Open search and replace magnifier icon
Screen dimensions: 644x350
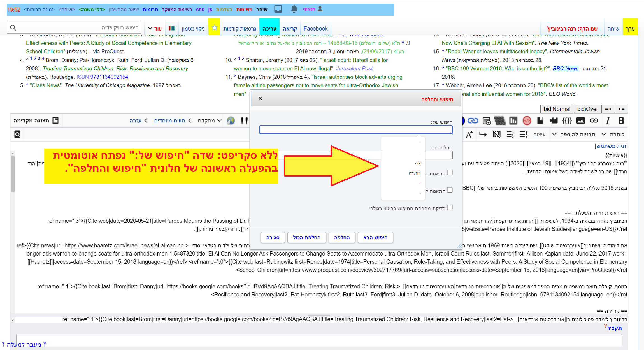[17, 134]
